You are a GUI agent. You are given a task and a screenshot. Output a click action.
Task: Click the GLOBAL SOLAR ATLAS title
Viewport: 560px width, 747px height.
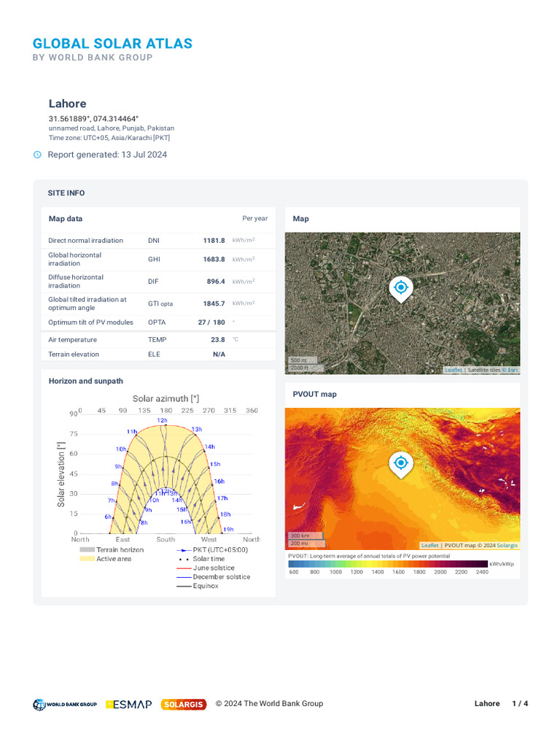tap(112, 43)
